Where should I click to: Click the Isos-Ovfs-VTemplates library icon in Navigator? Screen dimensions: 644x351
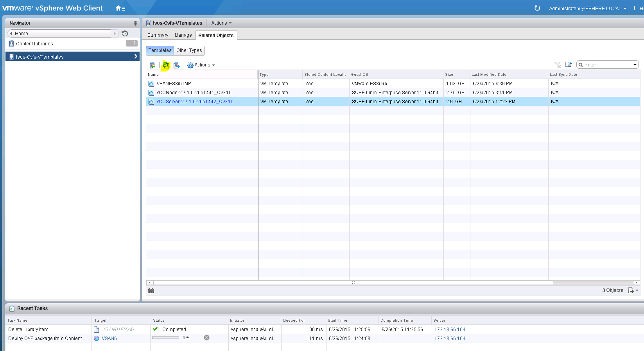pos(11,57)
